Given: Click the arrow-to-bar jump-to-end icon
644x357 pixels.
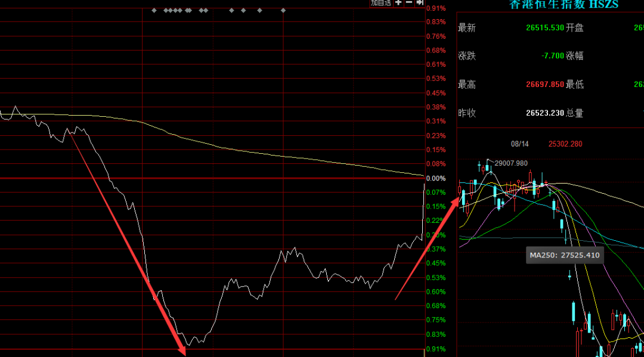Looking at the screenshot, I should pyautogui.click(x=419, y=3).
